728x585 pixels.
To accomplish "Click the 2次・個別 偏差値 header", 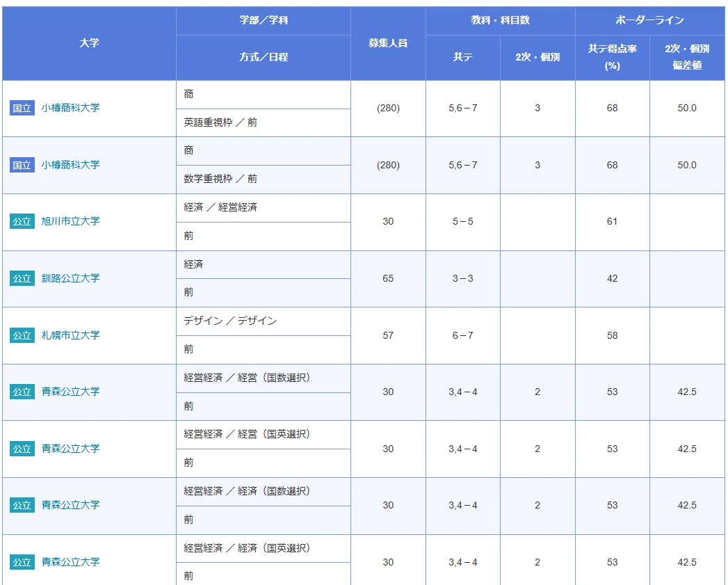I will (x=687, y=57).
